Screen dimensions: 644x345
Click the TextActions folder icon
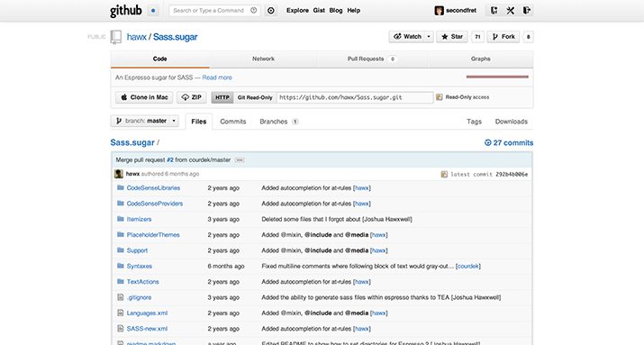(x=121, y=281)
